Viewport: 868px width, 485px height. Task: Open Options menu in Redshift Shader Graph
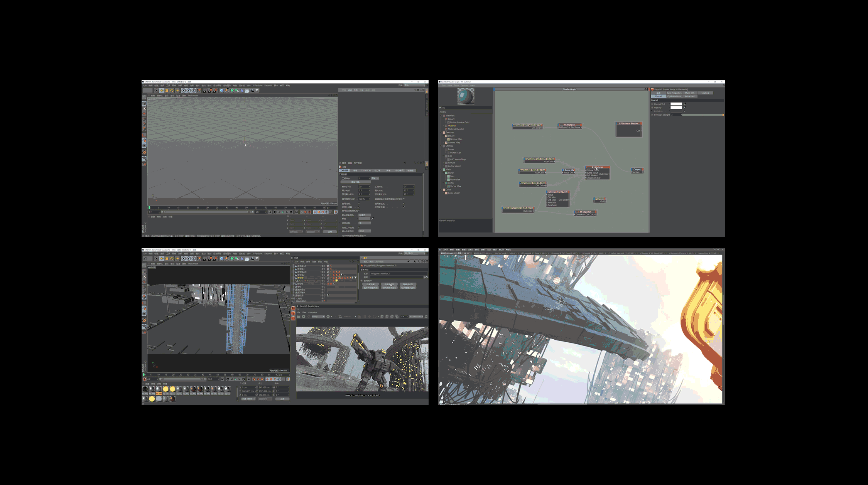point(464,86)
